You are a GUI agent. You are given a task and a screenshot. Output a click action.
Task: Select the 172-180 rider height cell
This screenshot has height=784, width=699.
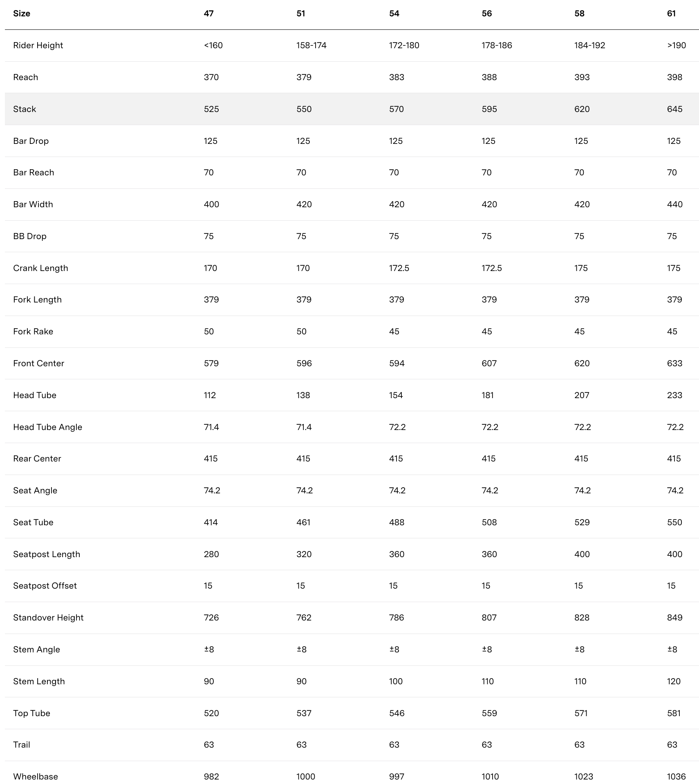click(x=404, y=45)
